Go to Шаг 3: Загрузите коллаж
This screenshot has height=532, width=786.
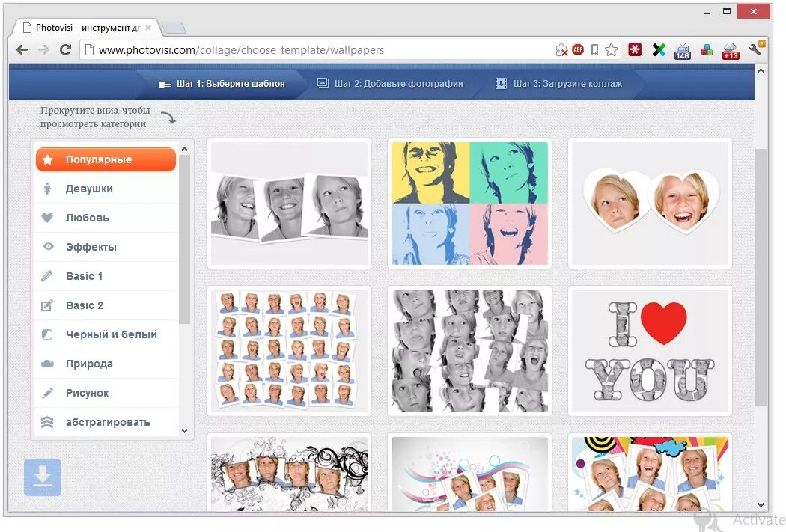click(558, 84)
